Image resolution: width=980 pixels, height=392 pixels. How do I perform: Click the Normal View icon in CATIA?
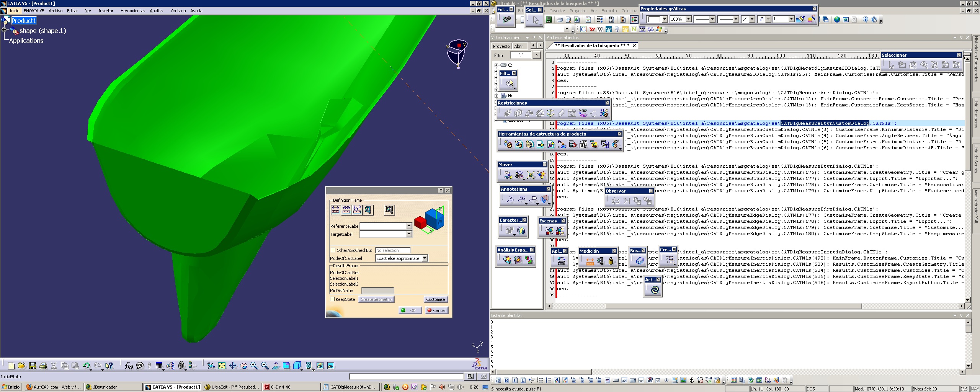click(x=276, y=366)
